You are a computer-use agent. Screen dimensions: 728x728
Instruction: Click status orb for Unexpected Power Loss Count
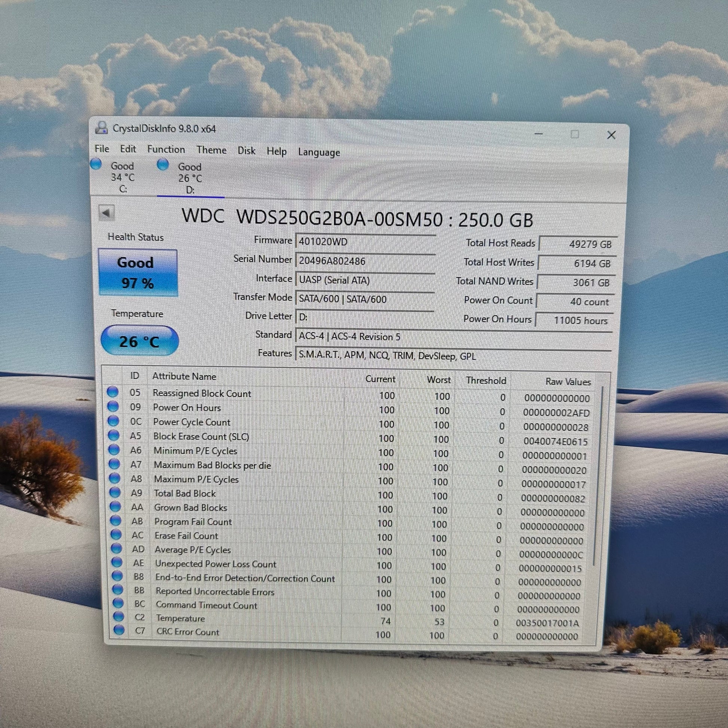click(117, 562)
